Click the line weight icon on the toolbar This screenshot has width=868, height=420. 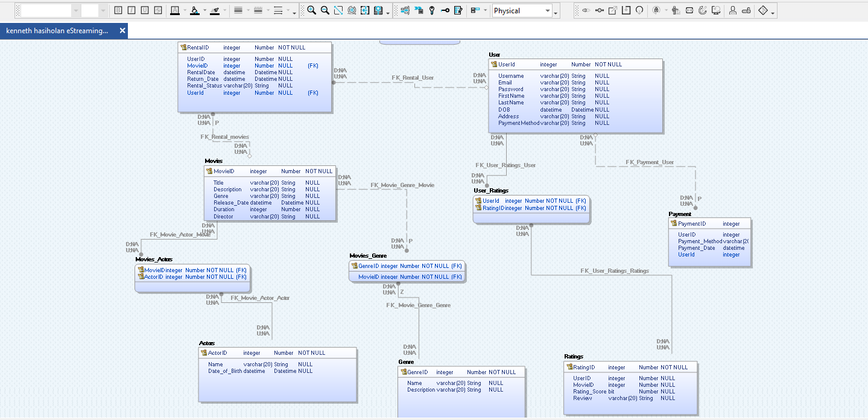click(x=238, y=10)
